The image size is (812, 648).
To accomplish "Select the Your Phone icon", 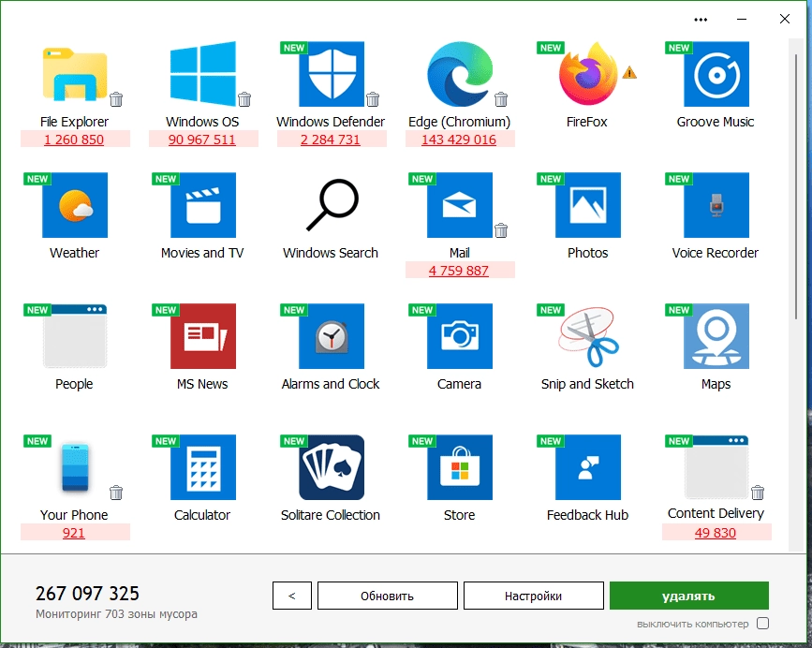I will pyautogui.click(x=75, y=467).
